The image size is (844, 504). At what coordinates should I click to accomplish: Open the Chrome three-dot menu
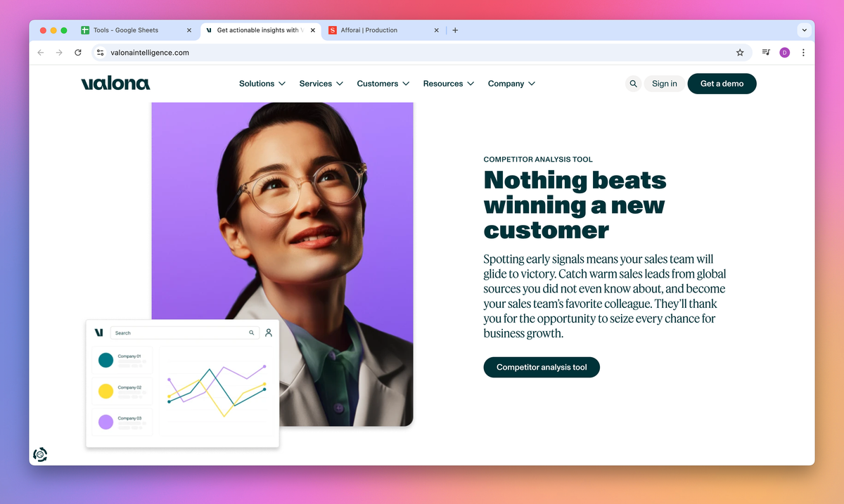point(803,53)
